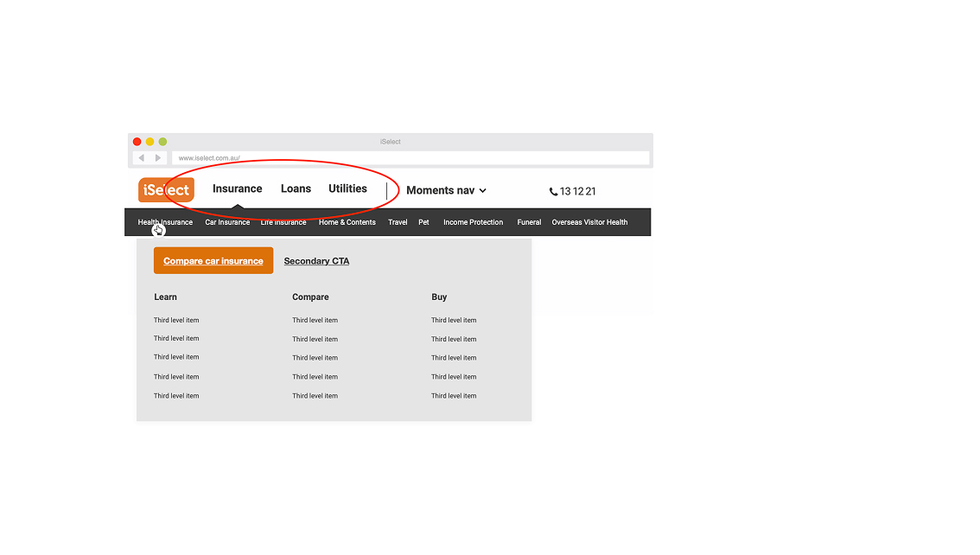Open last Third level item under Buy

coord(454,396)
